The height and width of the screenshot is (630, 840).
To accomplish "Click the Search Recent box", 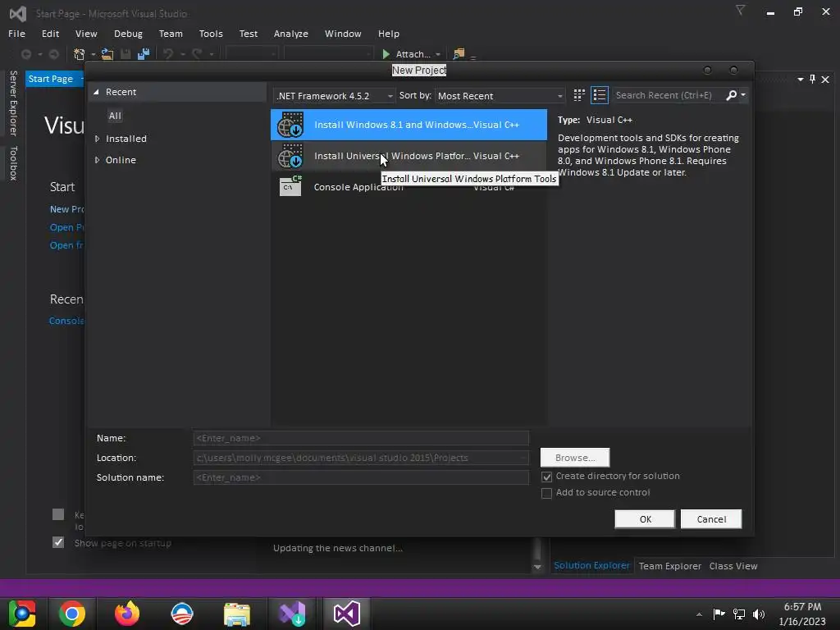I will [x=668, y=95].
